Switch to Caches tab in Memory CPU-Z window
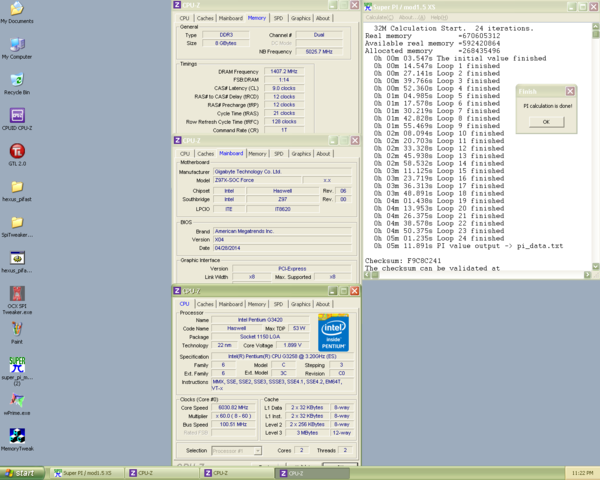Viewport: 600px width, 480px height. [205, 18]
